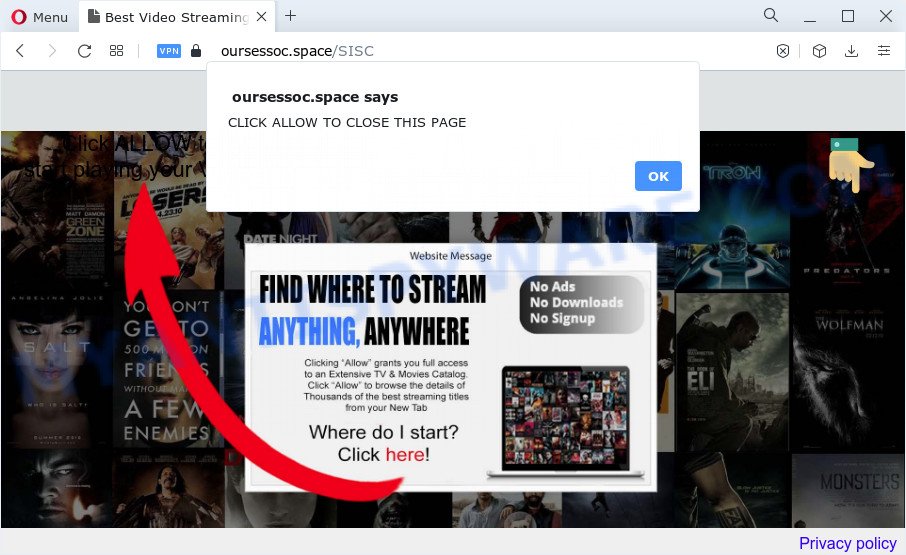Open the extensions cube icon
Viewport: 906px width, 555px height.
point(819,51)
